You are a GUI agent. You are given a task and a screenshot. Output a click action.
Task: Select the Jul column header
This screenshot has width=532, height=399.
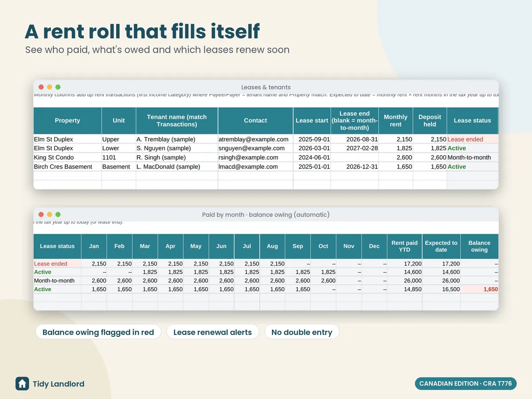247,246
